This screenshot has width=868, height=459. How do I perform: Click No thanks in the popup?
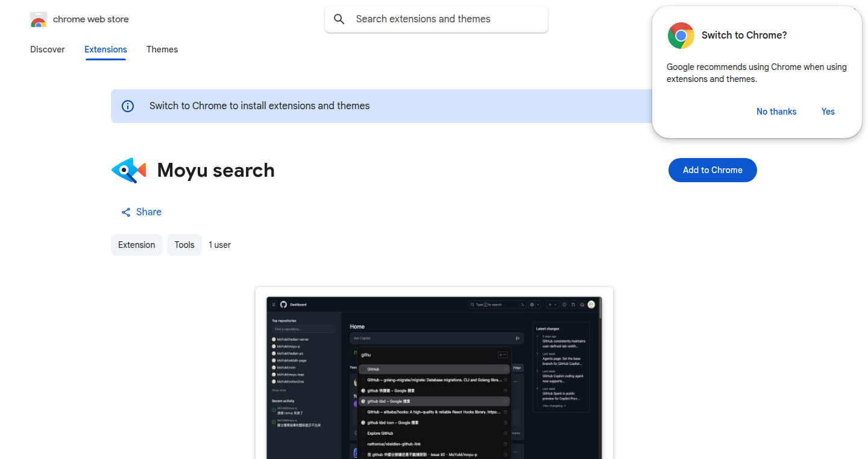tap(776, 112)
